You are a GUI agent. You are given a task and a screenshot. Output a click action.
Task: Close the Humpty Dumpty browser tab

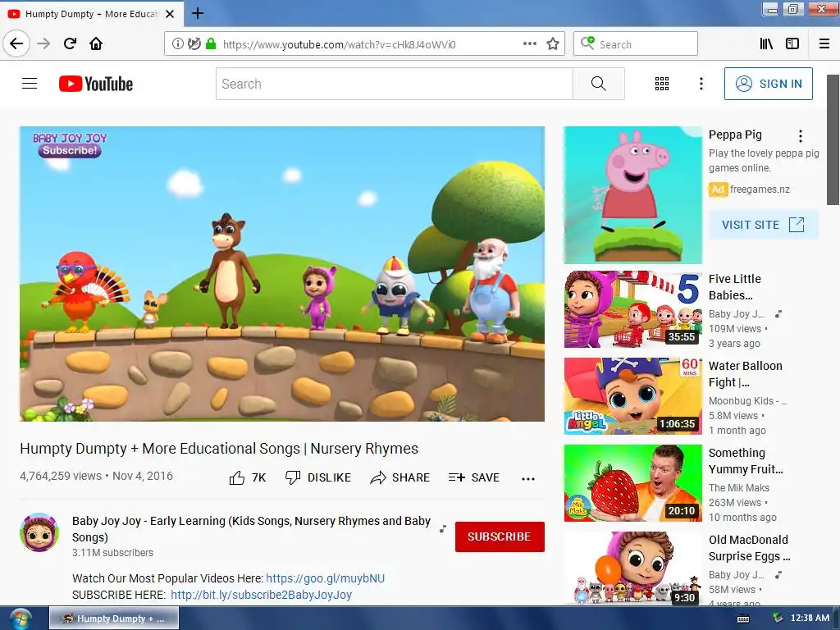[170, 14]
